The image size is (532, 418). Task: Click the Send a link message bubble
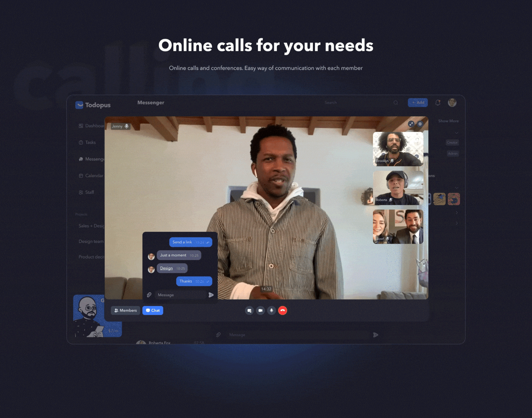pos(191,242)
